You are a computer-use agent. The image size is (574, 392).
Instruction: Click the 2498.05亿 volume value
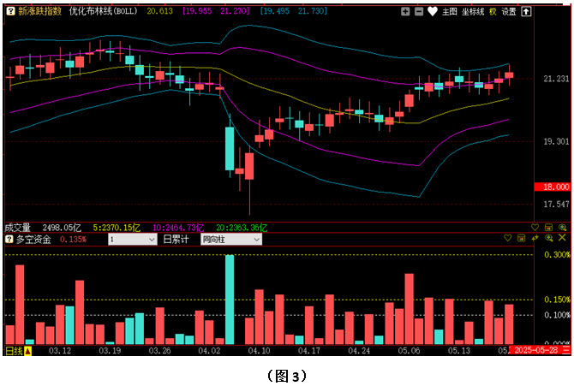(x=62, y=228)
